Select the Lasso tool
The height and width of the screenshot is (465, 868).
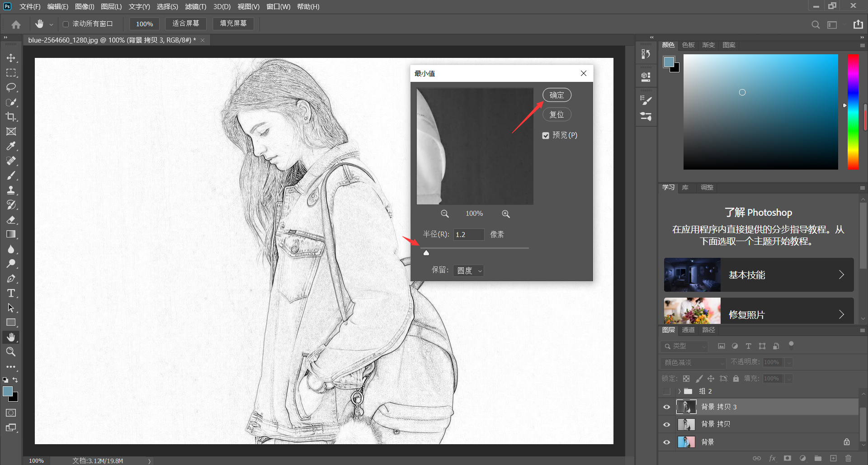(11, 87)
